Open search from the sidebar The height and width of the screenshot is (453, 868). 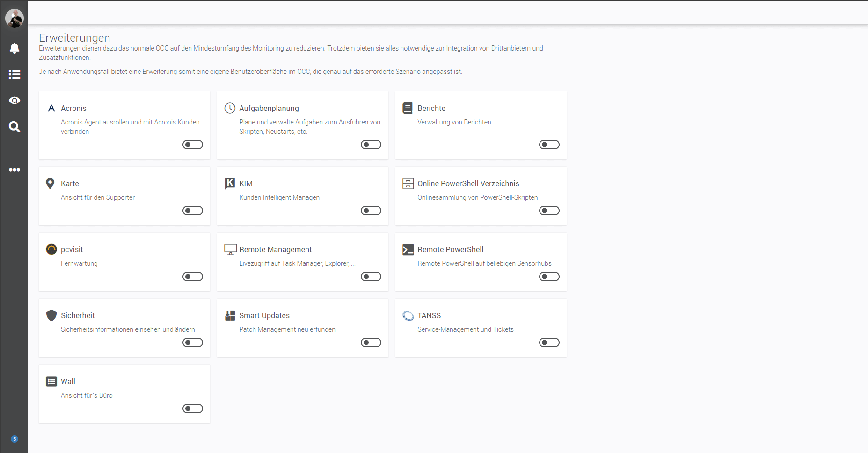15,127
